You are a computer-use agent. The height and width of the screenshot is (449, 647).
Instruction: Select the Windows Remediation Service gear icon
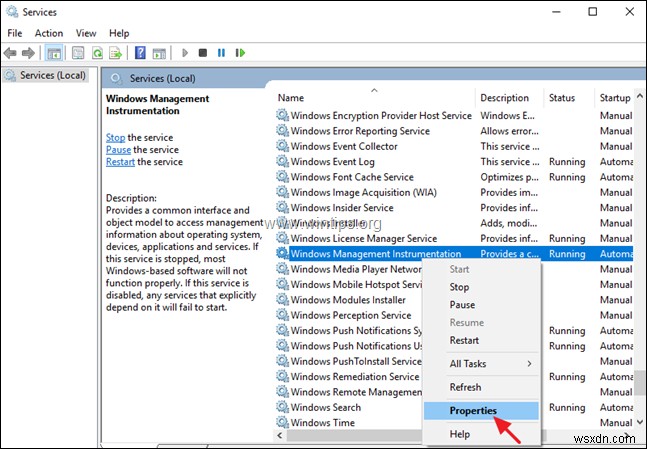tap(282, 376)
